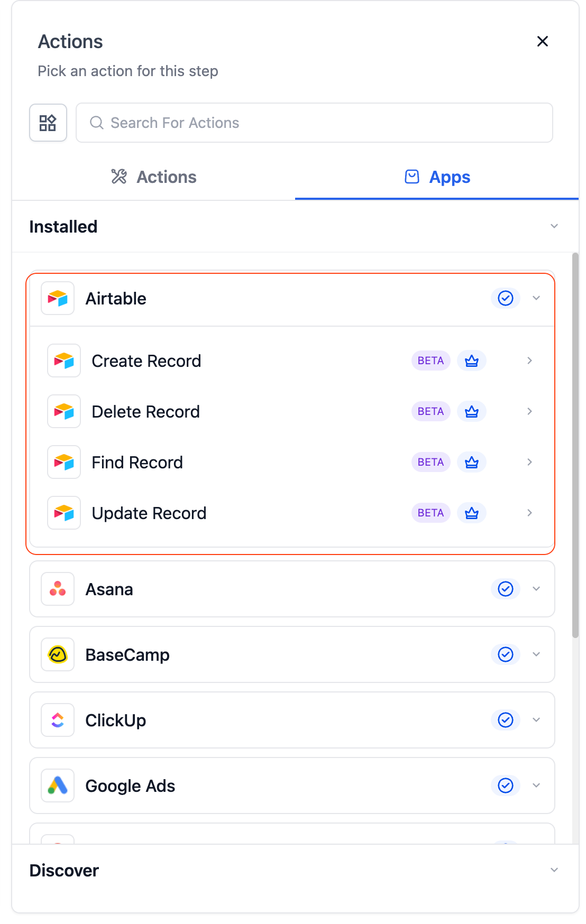Open Create Record via its right arrow
The image size is (586, 924).
(x=529, y=361)
